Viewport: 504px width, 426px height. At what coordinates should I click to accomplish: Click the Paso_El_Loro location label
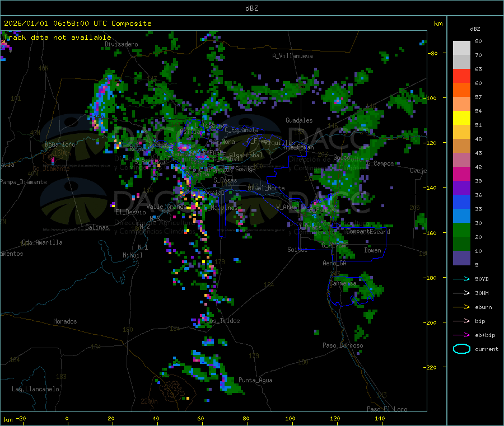pos(388,409)
